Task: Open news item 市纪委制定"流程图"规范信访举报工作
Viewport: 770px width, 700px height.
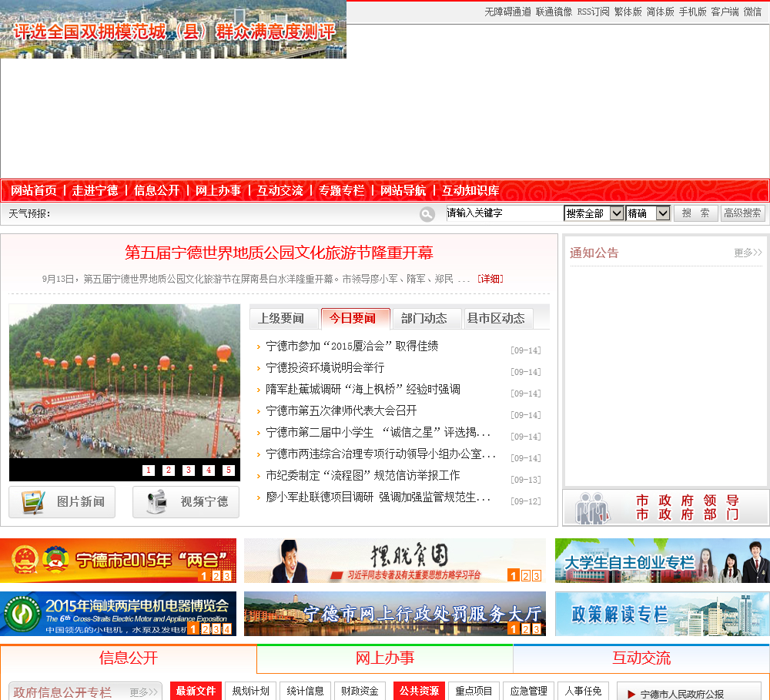Action: (x=363, y=475)
